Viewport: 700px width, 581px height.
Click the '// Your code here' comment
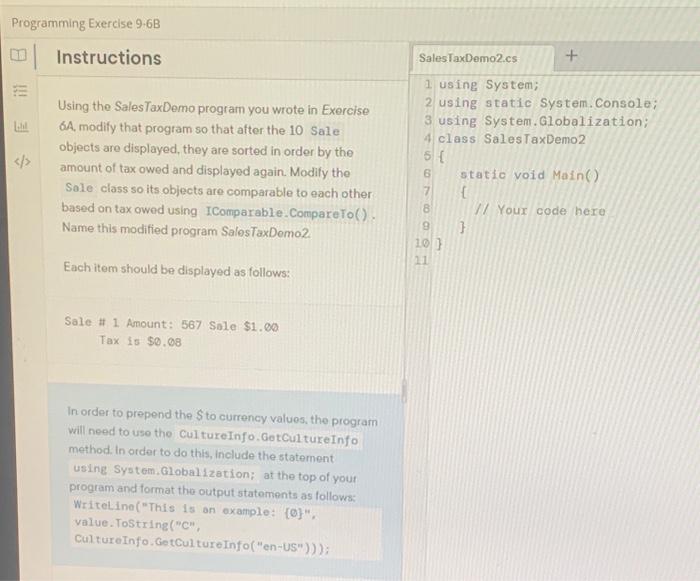click(540, 210)
